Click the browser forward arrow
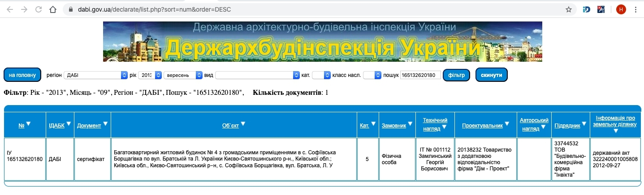This screenshot has height=195, width=644. point(24,9)
